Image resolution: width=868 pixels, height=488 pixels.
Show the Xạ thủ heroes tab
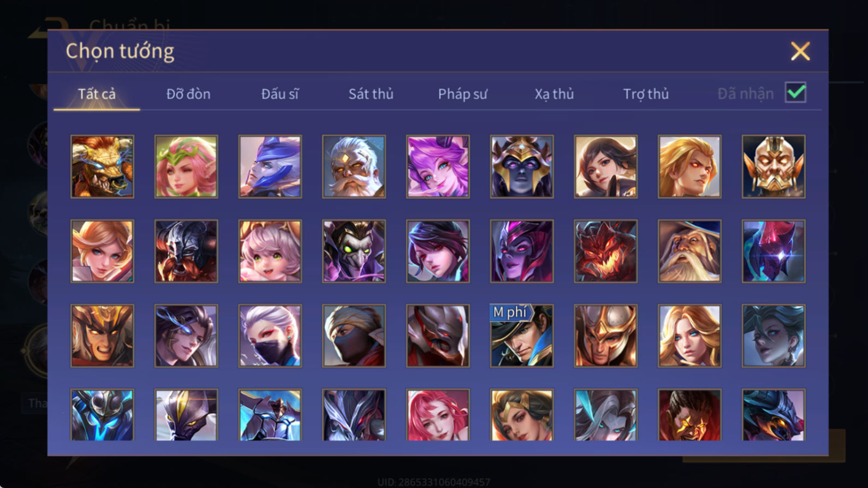pos(554,94)
